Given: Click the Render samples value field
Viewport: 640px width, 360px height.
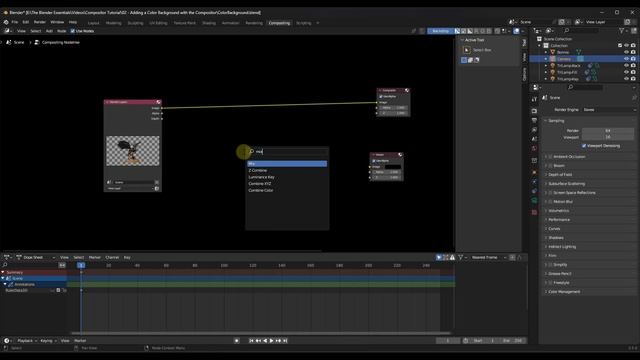Looking at the screenshot, I should [x=608, y=131].
